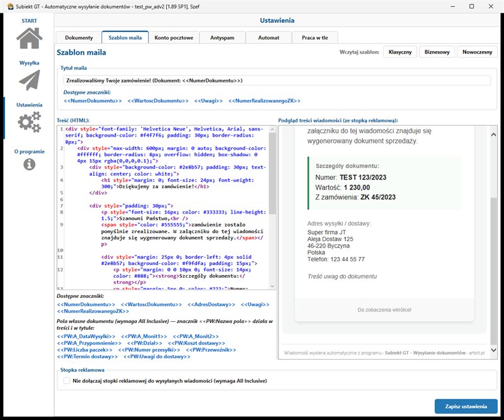Switch to Dokumenty tab
Screen dimensions: 504x420
coord(79,38)
